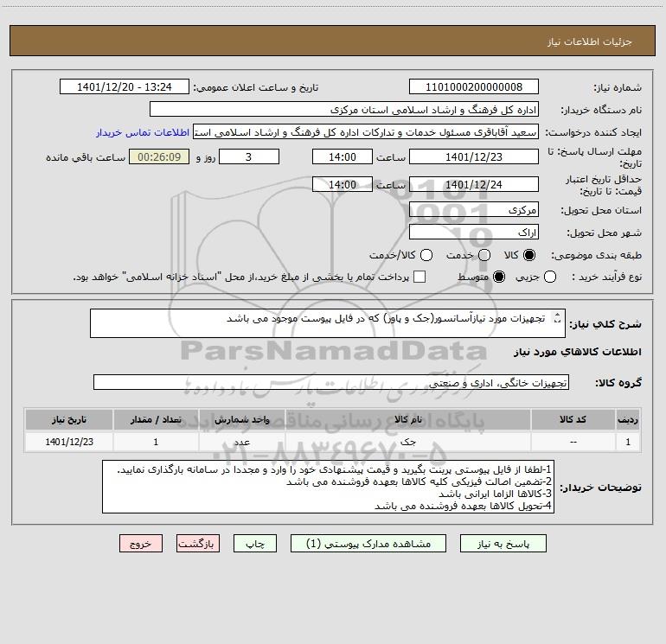Image resolution: width=666 pixels, height=644 pixels.
Task: Click the واحد شمارش column header
Action: [241, 419]
